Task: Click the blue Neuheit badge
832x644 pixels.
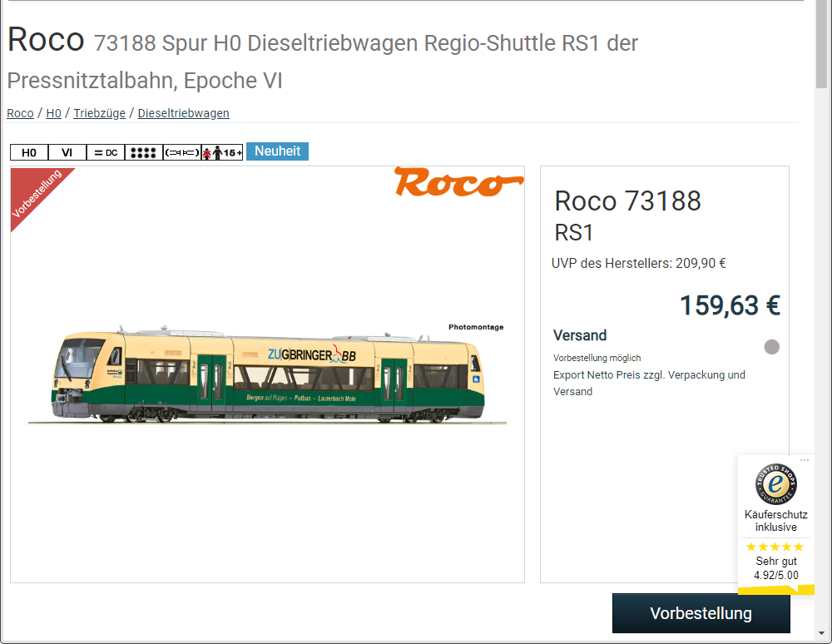Action: point(277,151)
